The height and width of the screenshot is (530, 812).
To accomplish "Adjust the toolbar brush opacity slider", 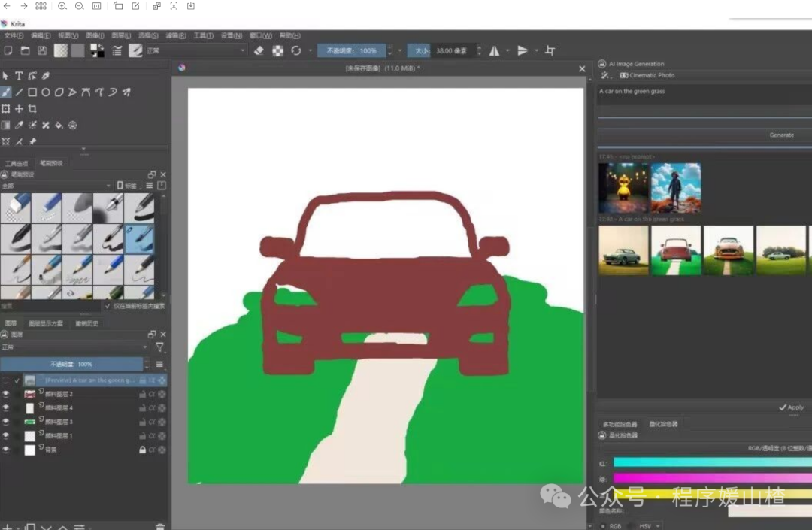I will (x=351, y=50).
